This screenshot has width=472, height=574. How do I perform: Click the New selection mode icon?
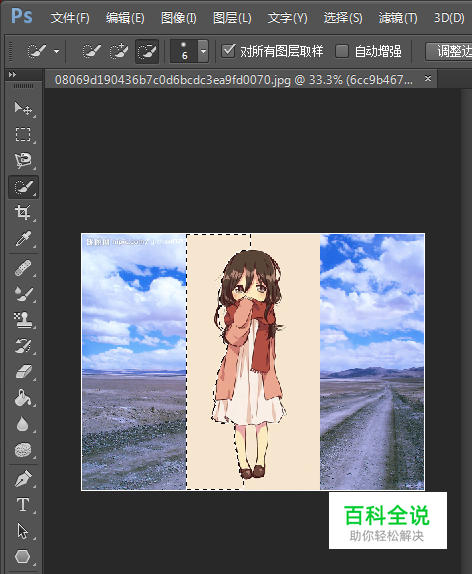(x=92, y=51)
